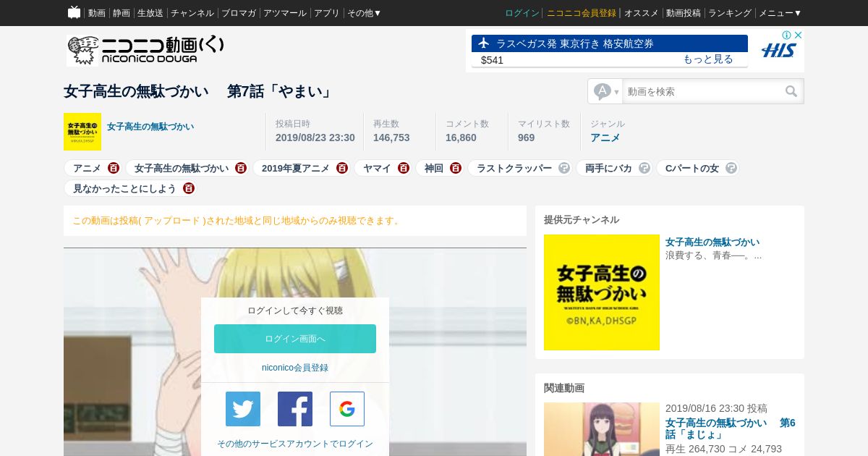Sign in with the Facebook icon
This screenshot has height=456, width=868.
(x=295, y=409)
